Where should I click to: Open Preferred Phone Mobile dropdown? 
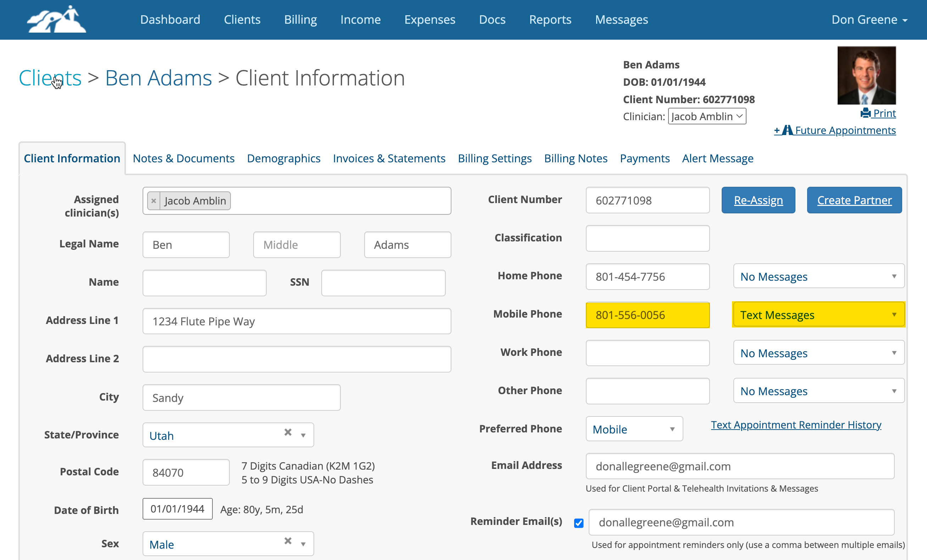click(x=634, y=429)
